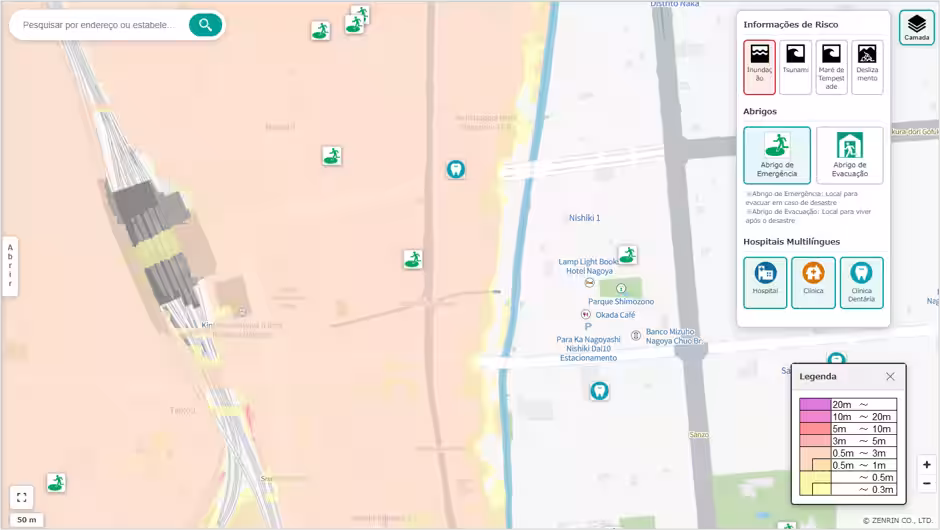Viewport: 940px width, 530px height.
Task: Toggle the Clínica markers filter
Action: click(813, 282)
